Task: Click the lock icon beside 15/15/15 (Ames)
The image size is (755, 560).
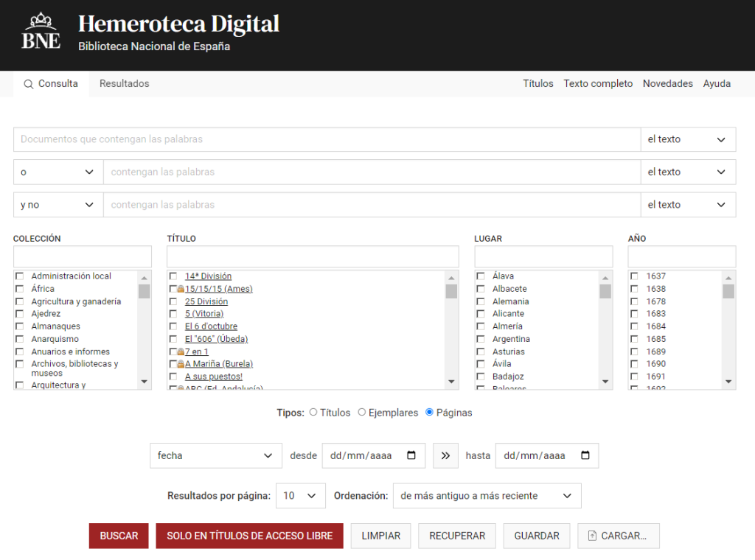Action: [x=181, y=289]
